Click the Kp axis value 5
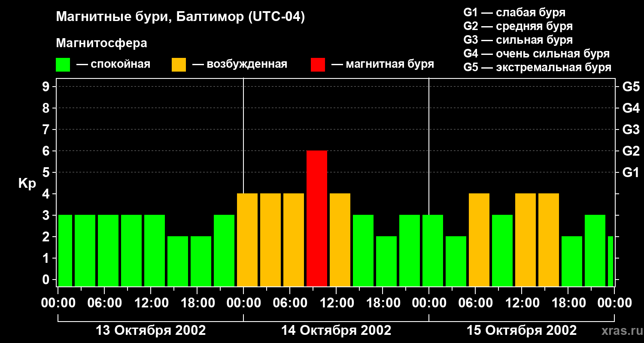Image resolution: width=644 pixels, height=343 pixels. (x=47, y=173)
